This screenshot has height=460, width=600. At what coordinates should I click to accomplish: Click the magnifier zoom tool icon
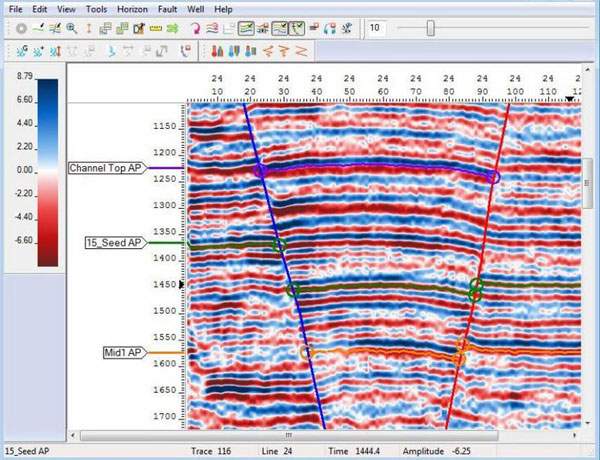point(72,28)
